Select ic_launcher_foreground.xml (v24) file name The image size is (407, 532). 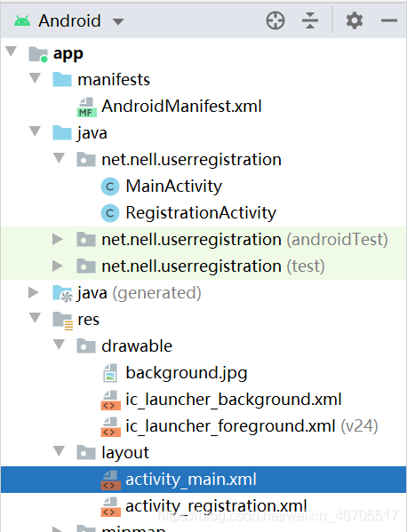click(251, 426)
